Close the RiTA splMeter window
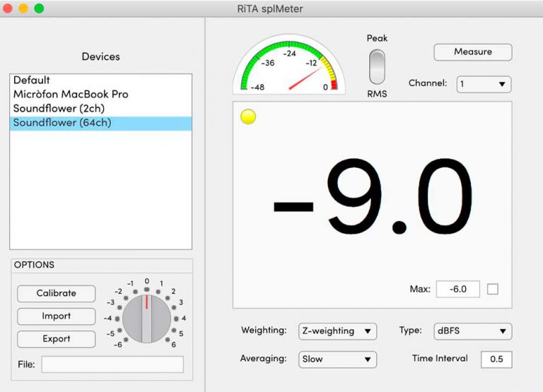The height and width of the screenshot is (392, 543). pyautogui.click(x=7, y=8)
